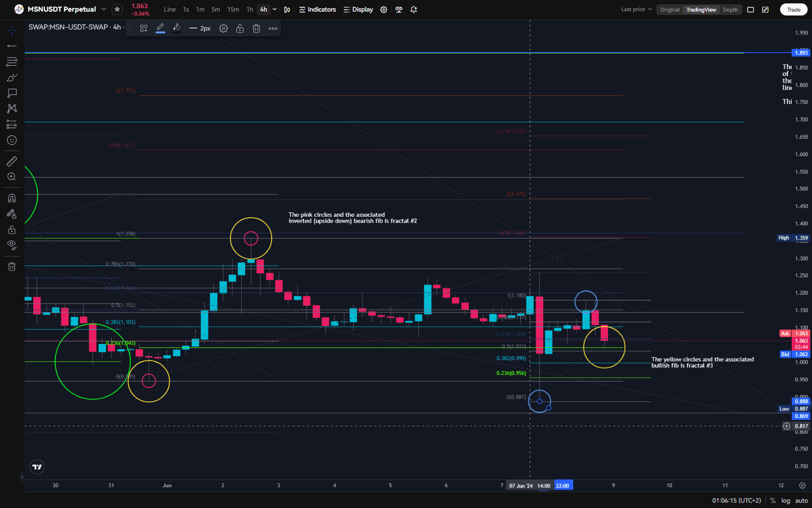Click the add-to-templates grid icon

(144, 29)
